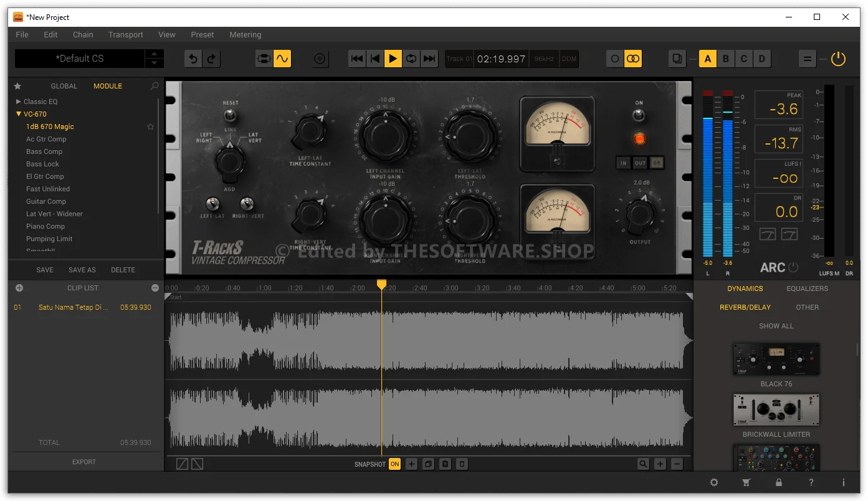Select preset slot C
The image size is (868, 501).
click(x=743, y=59)
